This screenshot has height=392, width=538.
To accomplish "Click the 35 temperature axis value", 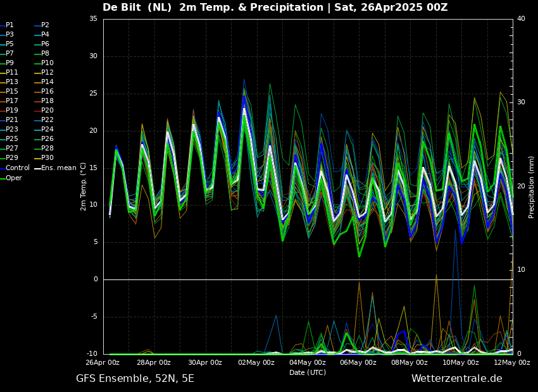I will point(93,19).
